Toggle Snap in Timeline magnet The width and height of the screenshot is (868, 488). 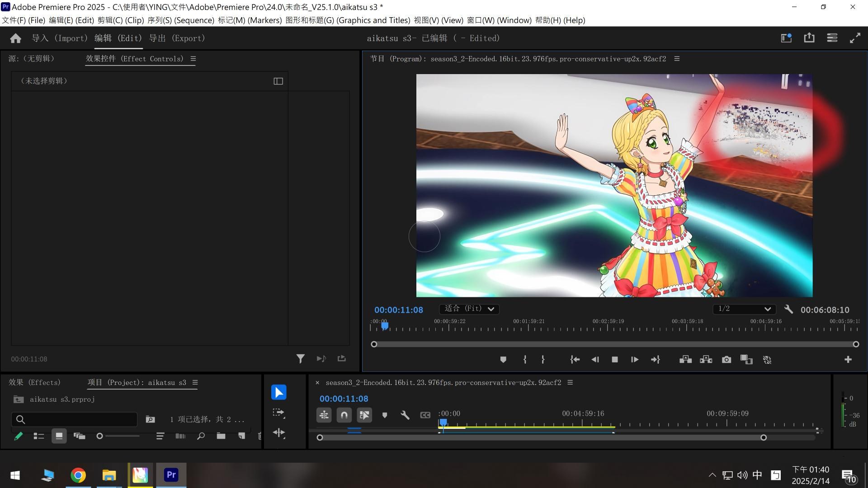[344, 415]
